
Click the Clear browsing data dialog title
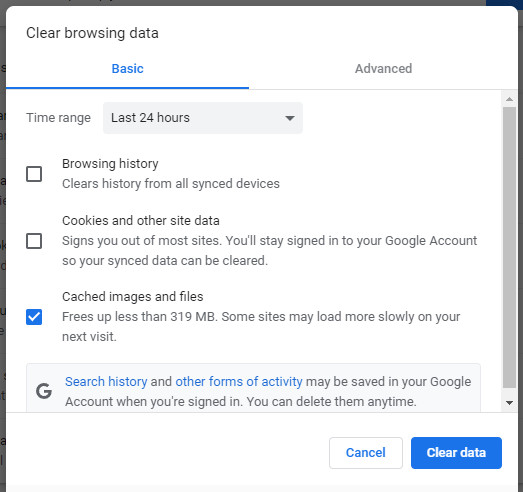92,33
